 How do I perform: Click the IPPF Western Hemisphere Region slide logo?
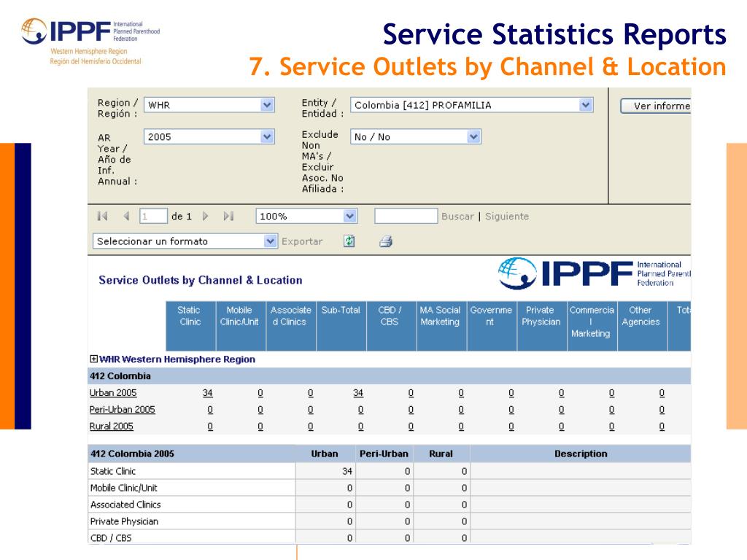click(90, 42)
